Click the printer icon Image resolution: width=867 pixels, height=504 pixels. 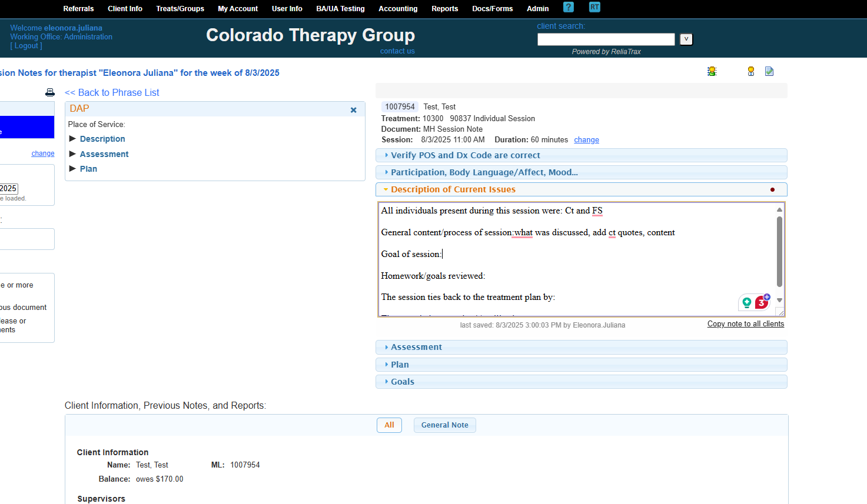pos(50,92)
